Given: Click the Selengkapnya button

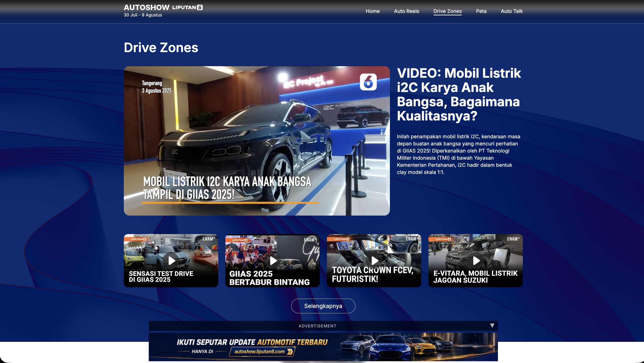Looking at the screenshot, I should click(323, 306).
